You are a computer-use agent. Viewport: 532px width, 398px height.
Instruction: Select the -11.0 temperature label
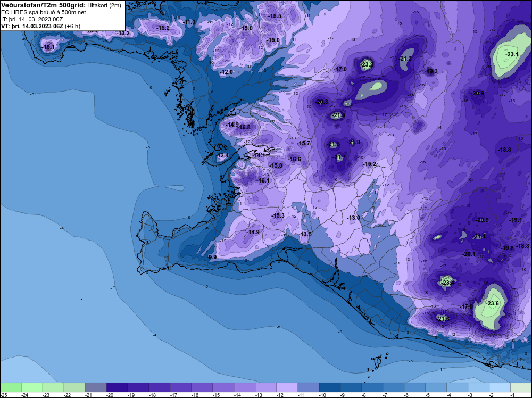[189, 22]
